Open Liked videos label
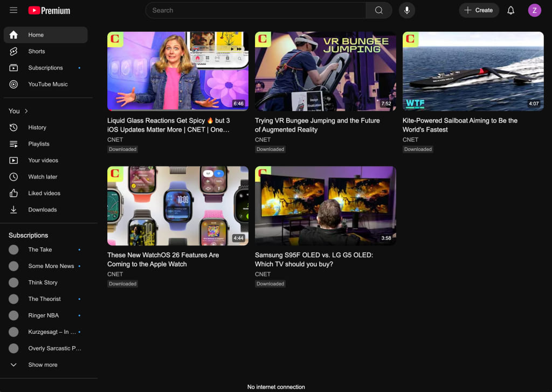 44,193
